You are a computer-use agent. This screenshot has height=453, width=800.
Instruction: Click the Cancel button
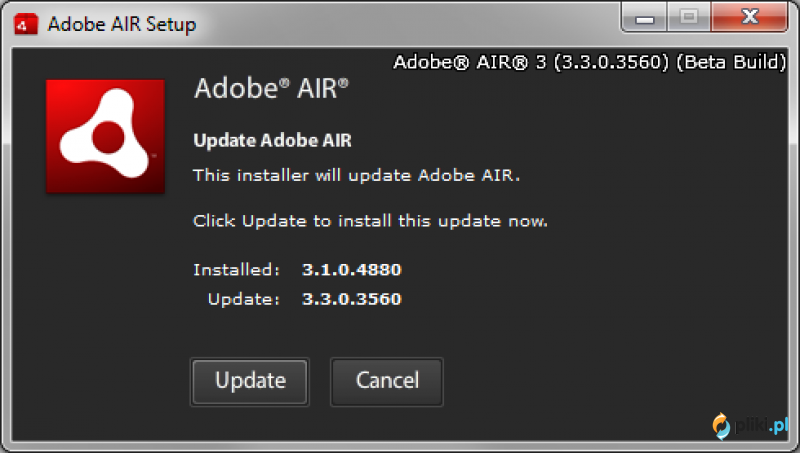(387, 382)
